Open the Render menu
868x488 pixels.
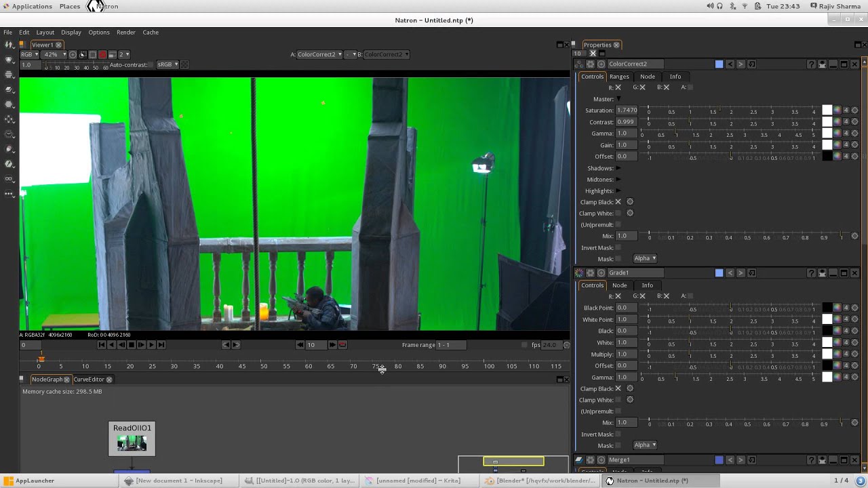pos(126,32)
